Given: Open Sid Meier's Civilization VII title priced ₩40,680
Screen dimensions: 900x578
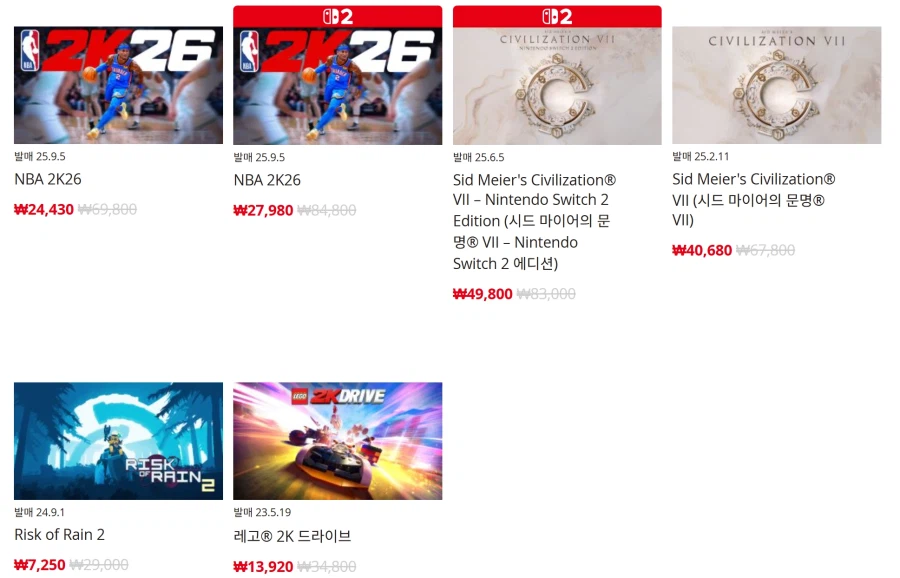Looking at the screenshot, I should click(754, 200).
